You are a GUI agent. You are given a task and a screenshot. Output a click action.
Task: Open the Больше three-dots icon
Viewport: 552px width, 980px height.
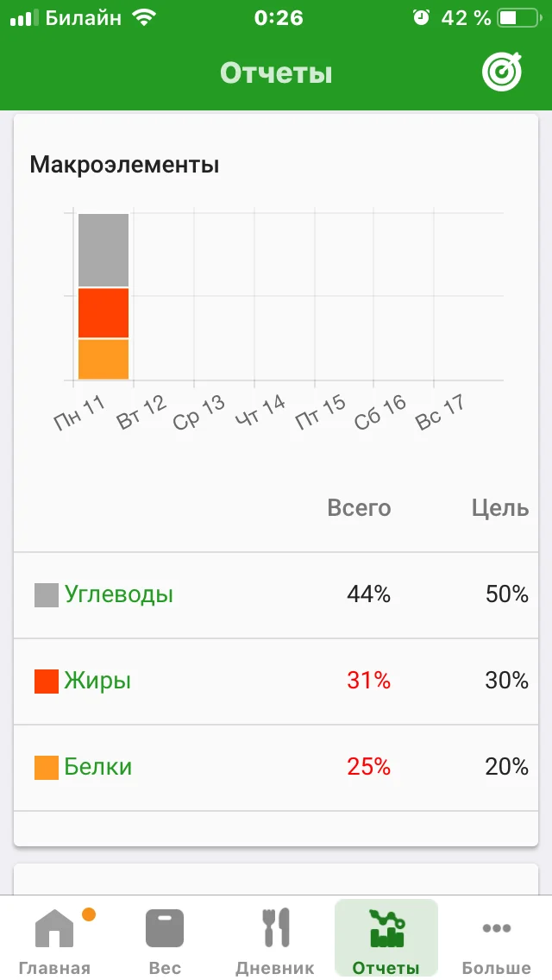tap(497, 928)
